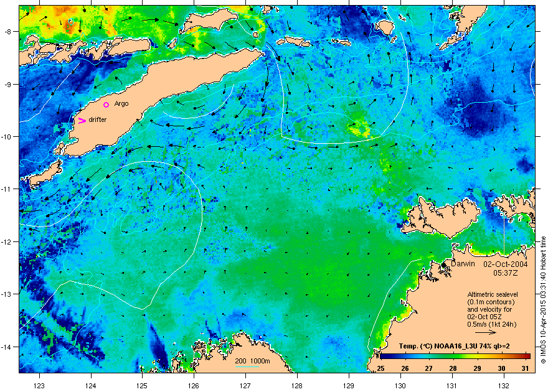Click the 05:37Z time label
This screenshot has width=548, height=392.
[506, 273]
